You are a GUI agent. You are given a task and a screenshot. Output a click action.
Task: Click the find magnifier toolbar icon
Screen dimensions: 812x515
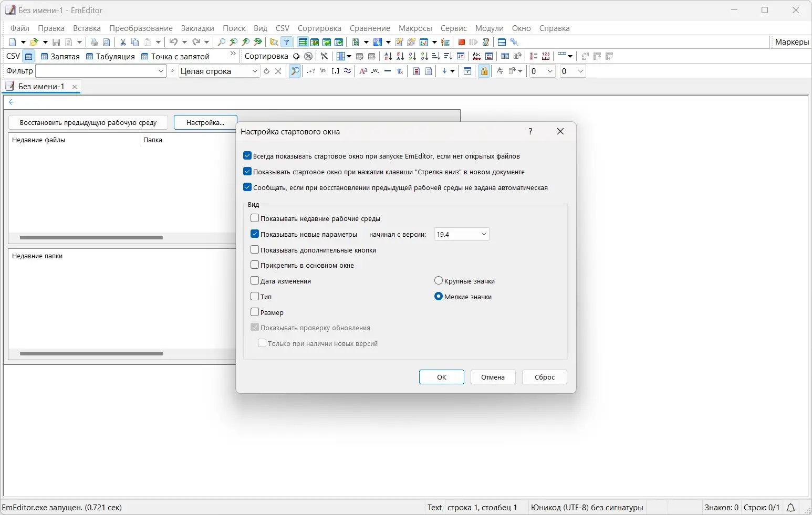(x=222, y=42)
